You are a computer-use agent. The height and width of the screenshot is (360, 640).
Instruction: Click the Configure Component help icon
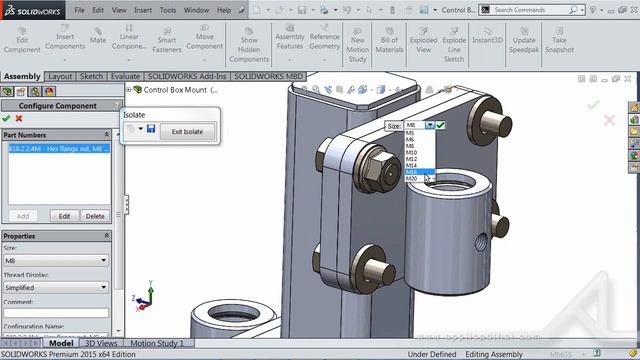118,105
